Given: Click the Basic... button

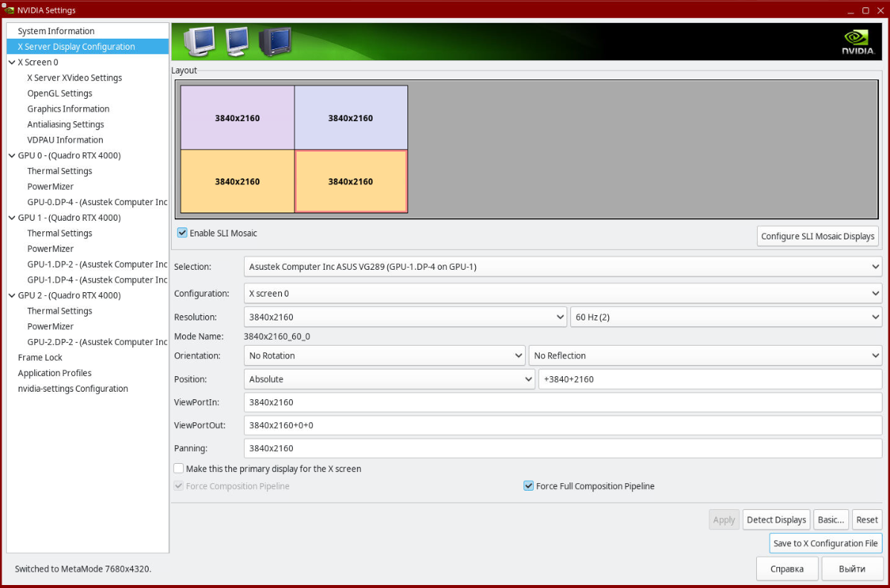Looking at the screenshot, I should pos(831,520).
